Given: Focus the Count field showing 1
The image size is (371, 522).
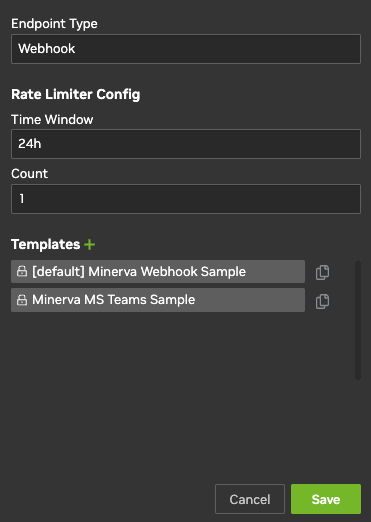Looking at the screenshot, I should pyautogui.click(x=186, y=199).
